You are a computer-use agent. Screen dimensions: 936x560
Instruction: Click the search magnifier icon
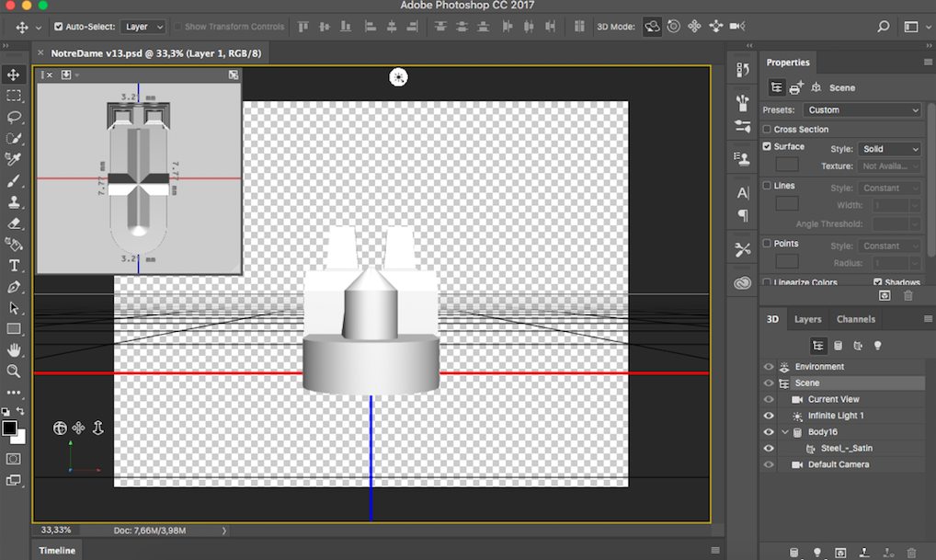[882, 27]
